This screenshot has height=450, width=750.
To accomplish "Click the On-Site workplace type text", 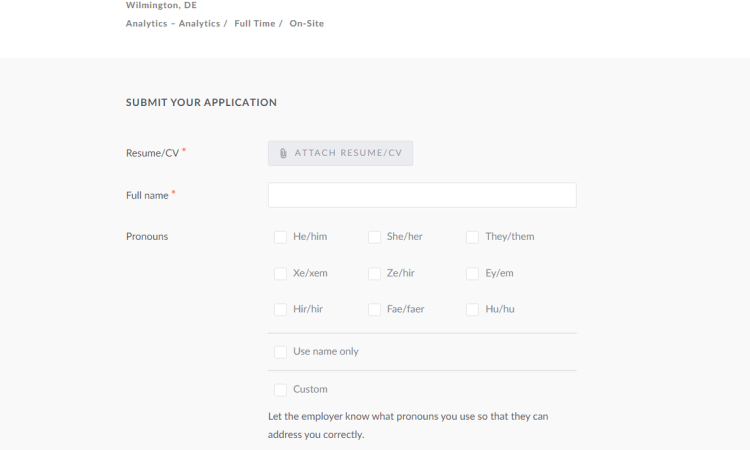I will [x=307, y=23].
